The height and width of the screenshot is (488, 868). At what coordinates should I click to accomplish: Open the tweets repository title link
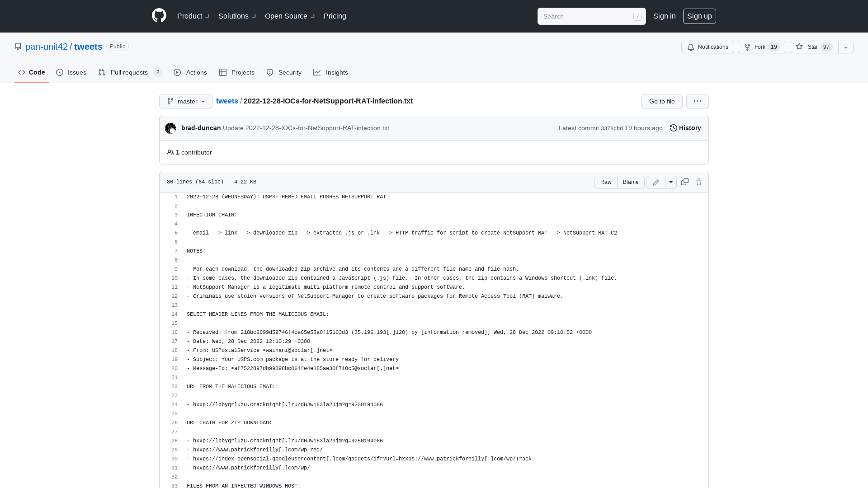tap(88, 47)
